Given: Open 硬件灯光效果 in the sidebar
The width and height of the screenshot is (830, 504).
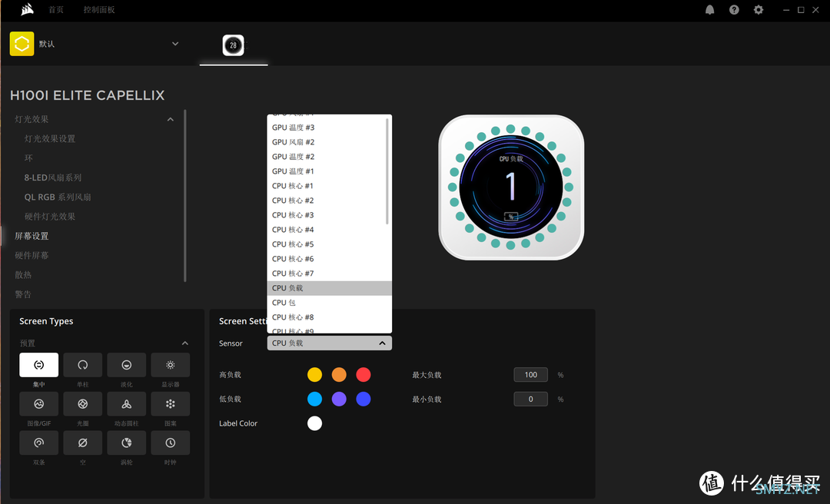Looking at the screenshot, I should click(50, 217).
